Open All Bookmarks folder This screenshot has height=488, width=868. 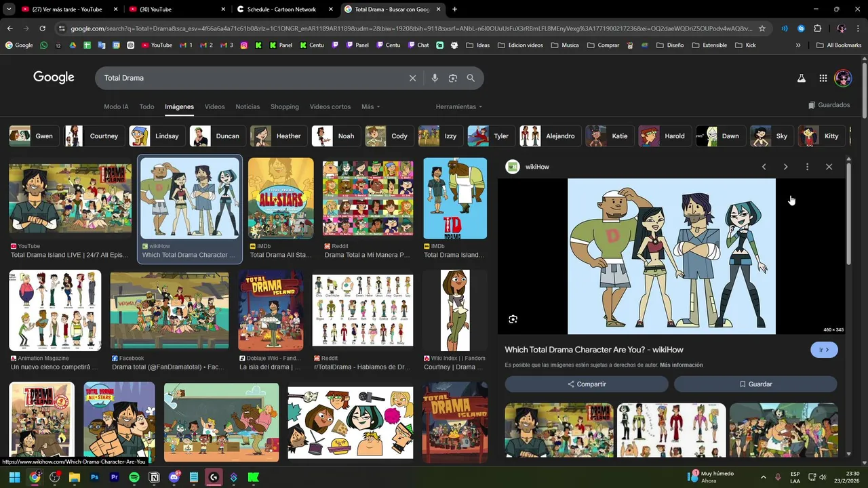pyautogui.click(x=839, y=45)
